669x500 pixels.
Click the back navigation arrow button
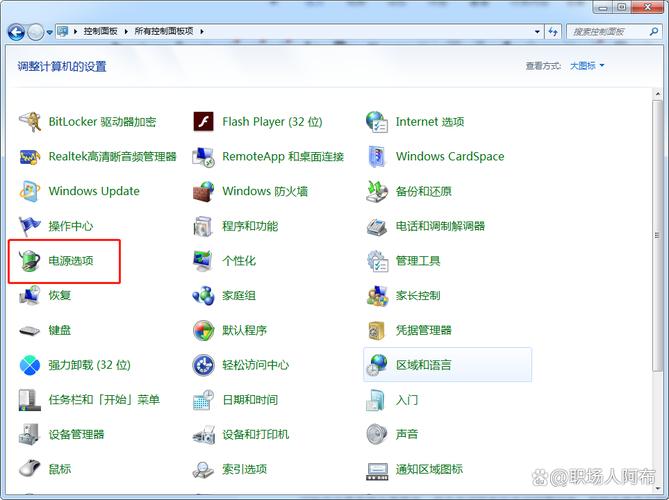16,32
